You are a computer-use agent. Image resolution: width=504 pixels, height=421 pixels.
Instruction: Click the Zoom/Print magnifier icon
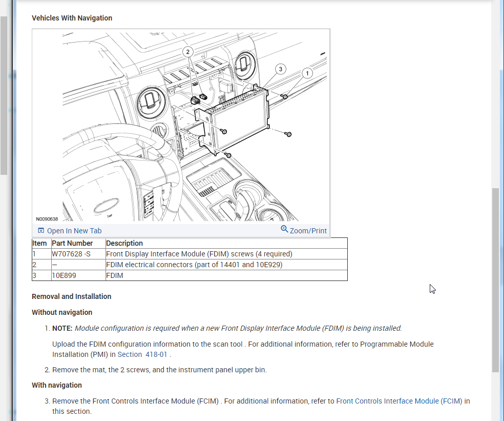[x=284, y=229]
